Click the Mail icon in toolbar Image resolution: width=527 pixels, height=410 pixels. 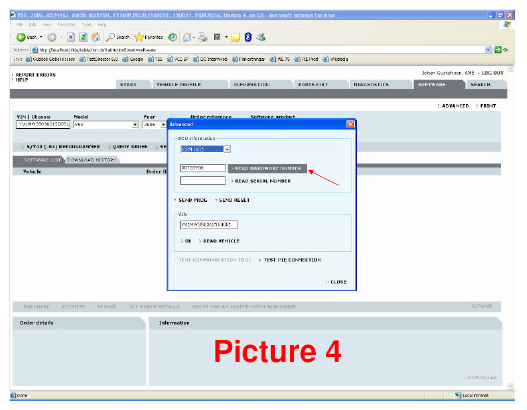[x=187, y=37]
